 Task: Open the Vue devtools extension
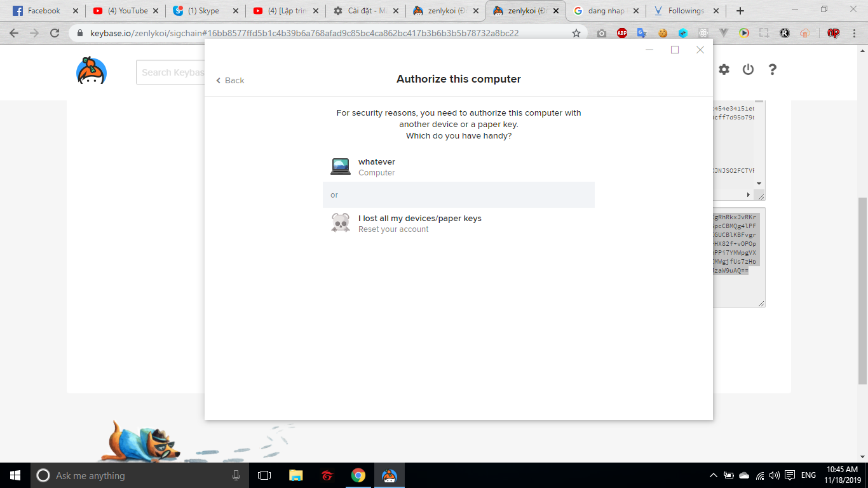(724, 33)
